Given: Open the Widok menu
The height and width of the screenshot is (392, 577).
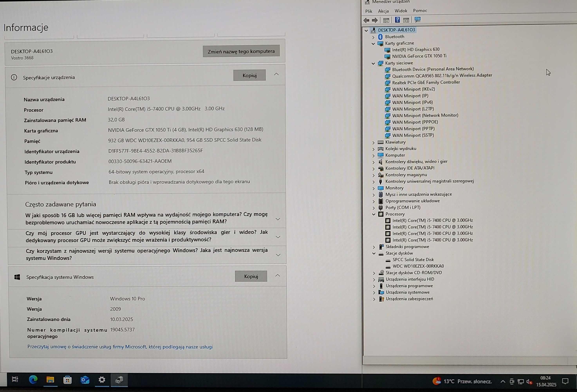Looking at the screenshot, I should pos(401,11).
